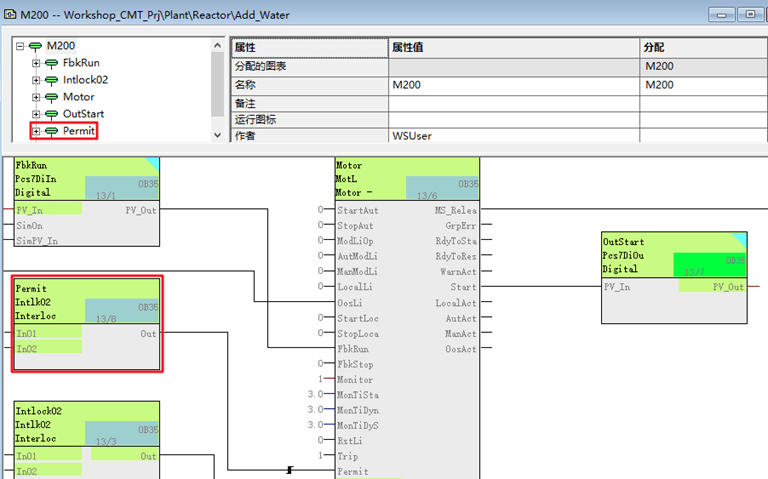
Task: Select the Intlock02 block header
Action: (x=87, y=424)
